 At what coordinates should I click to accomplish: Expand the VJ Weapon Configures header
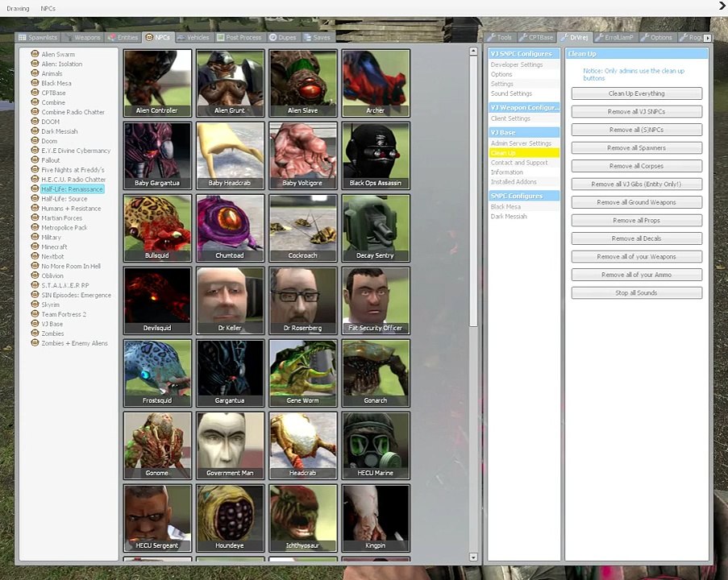pyautogui.click(x=524, y=107)
